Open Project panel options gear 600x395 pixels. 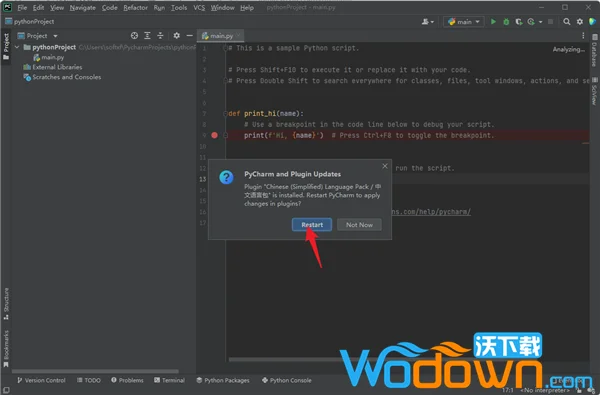176,36
